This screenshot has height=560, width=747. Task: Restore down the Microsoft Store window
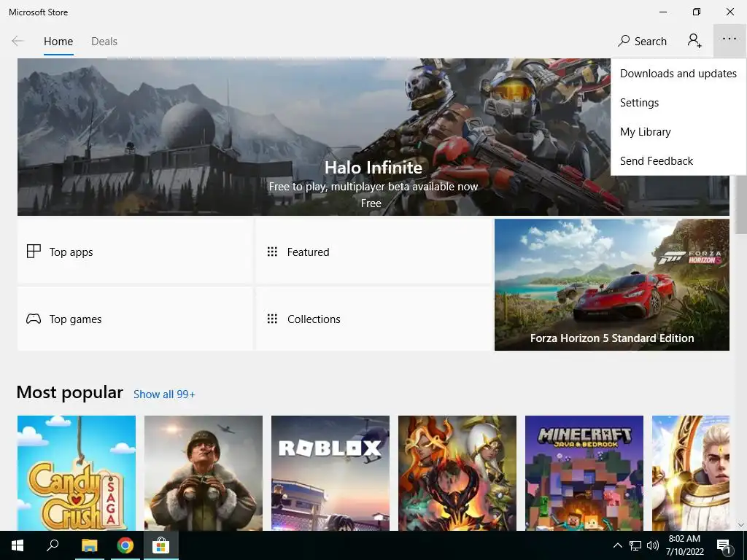[697, 12]
